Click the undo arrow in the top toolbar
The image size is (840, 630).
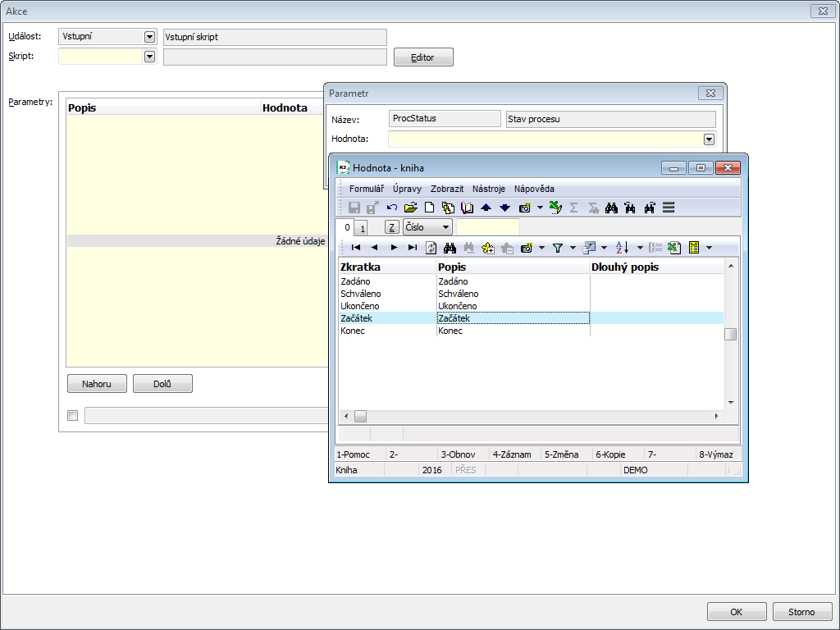[x=392, y=208]
